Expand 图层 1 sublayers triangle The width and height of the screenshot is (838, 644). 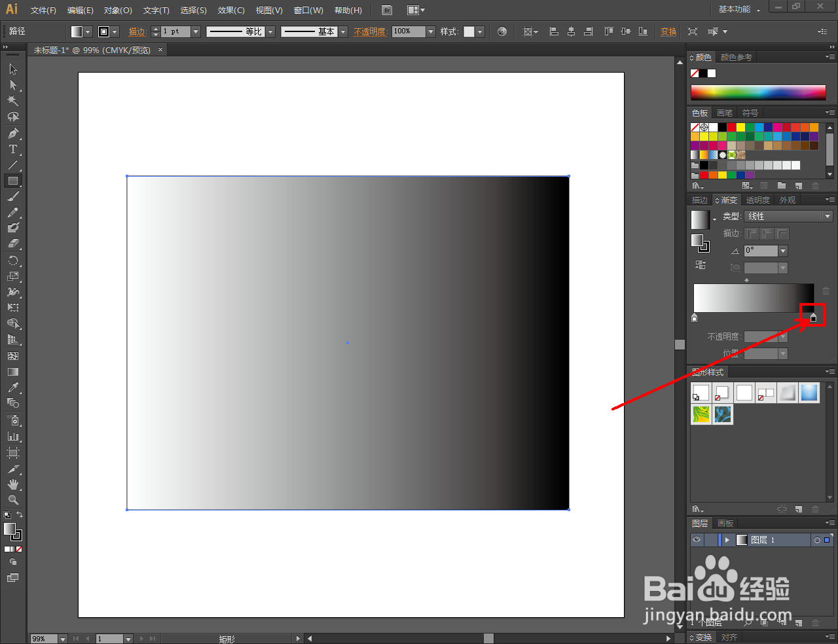click(x=727, y=540)
